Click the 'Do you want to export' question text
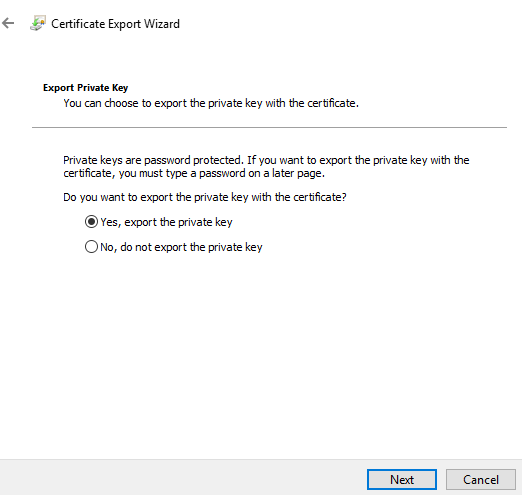The width and height of the screenshot is (522, 495). tap(205, 197)
